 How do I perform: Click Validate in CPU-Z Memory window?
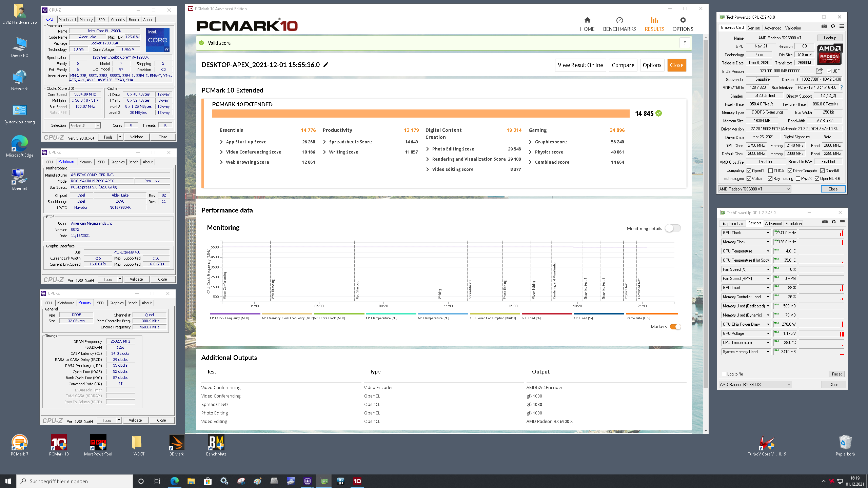click(135, 420)
